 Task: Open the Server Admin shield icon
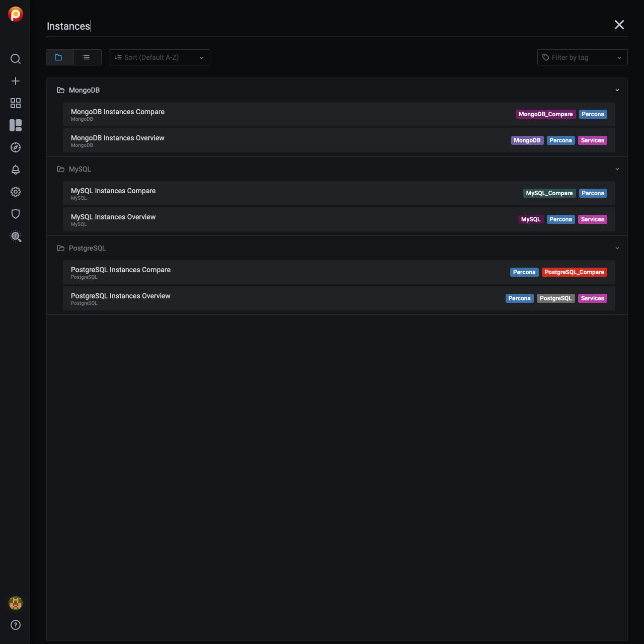[x=16, y=214]
